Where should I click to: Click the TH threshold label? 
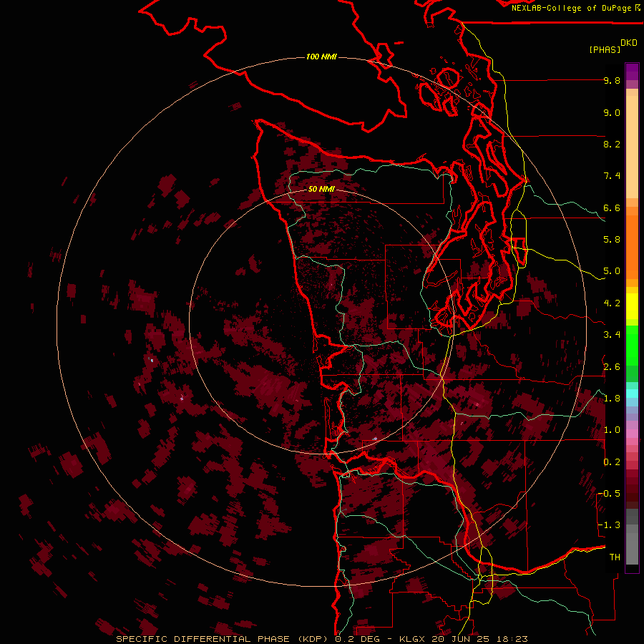(x=615, y=557)
